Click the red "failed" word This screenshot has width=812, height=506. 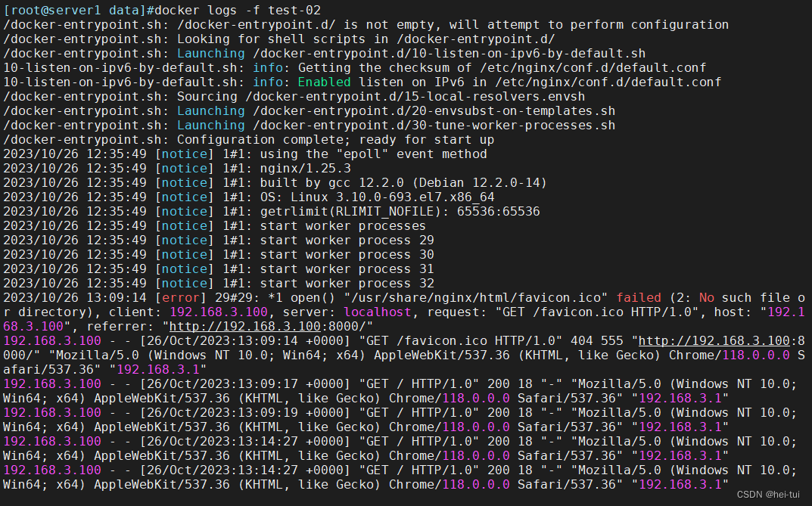click(x=639, y=298)
